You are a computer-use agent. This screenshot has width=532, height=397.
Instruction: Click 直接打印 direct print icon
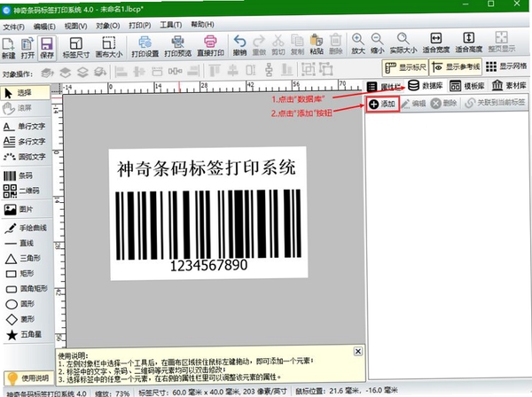coord(210,46)
